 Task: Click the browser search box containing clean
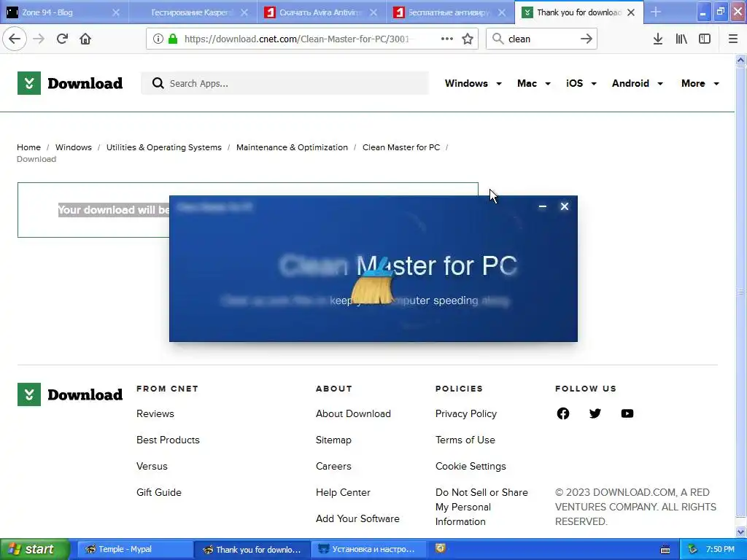(x=541, y=39)
